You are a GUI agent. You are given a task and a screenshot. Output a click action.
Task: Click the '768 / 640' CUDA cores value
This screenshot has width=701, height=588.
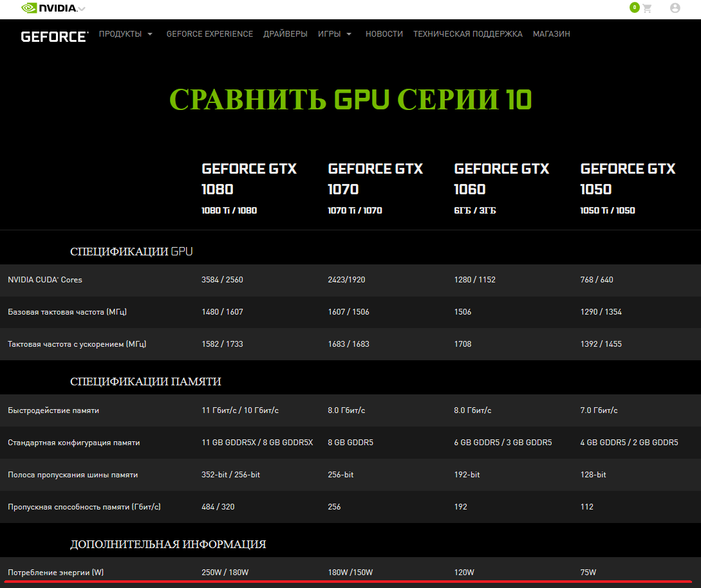coord(597,280)
